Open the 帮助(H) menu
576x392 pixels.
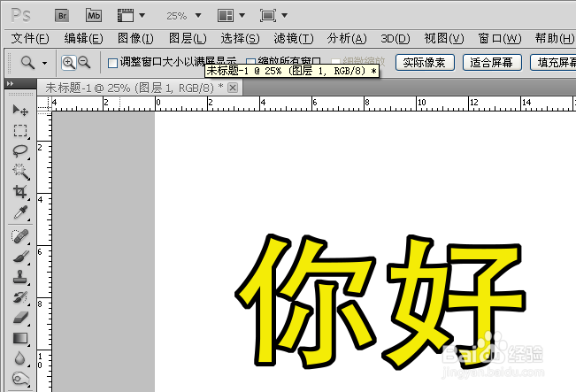[555, 39]
